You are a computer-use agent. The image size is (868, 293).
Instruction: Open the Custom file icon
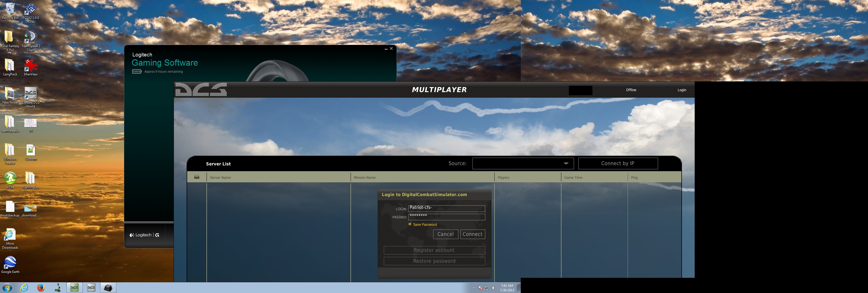pyautogui.click(x=31, y=152)
